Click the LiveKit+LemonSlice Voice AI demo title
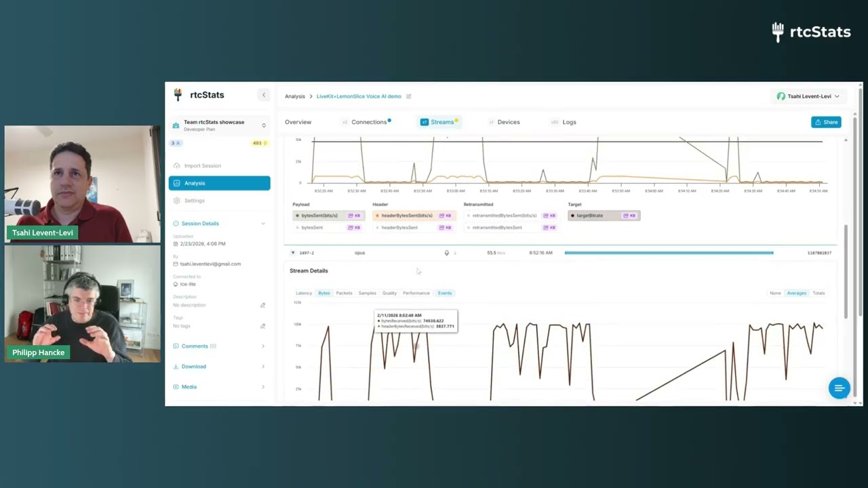 pyautogui.click(x=359, y=96)
